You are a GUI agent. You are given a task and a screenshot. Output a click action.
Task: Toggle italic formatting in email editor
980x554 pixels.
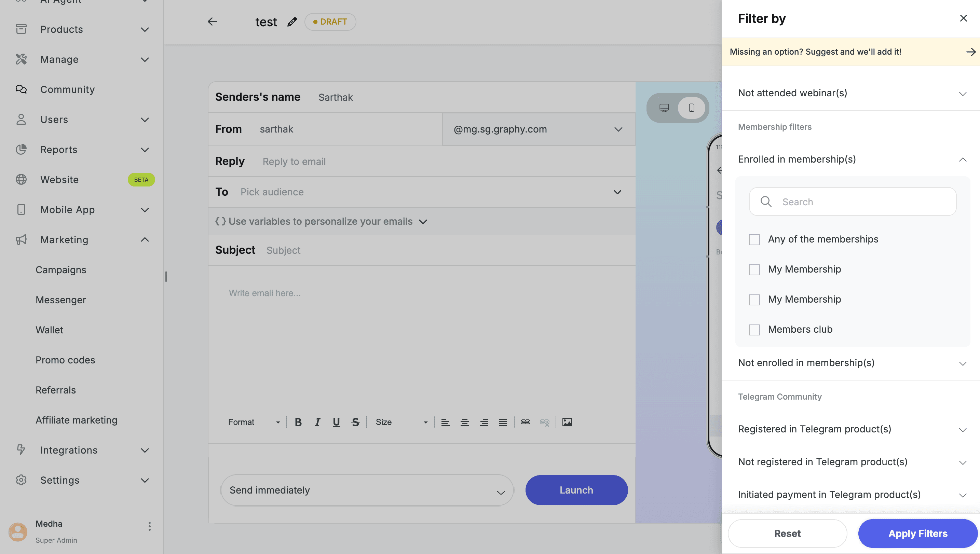coord(317,422)
